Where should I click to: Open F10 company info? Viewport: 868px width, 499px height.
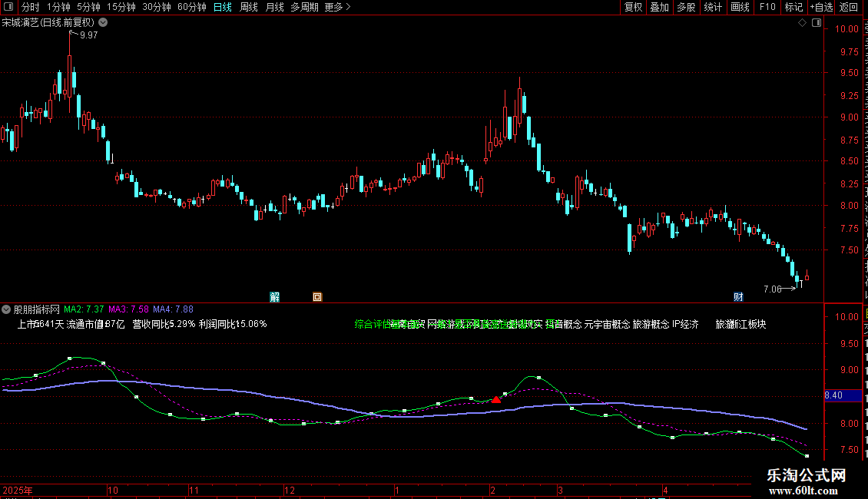[x=767, y=7]
